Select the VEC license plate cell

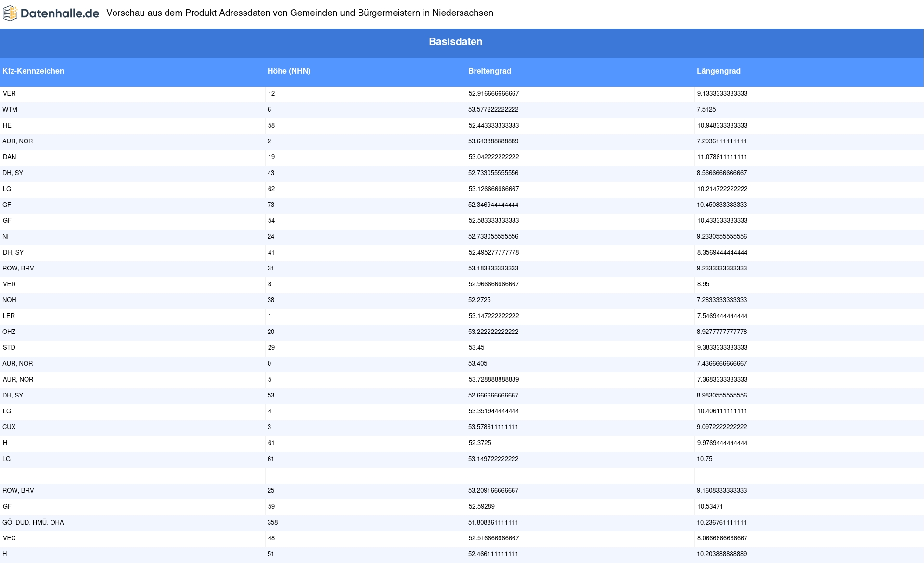(9, 538)
